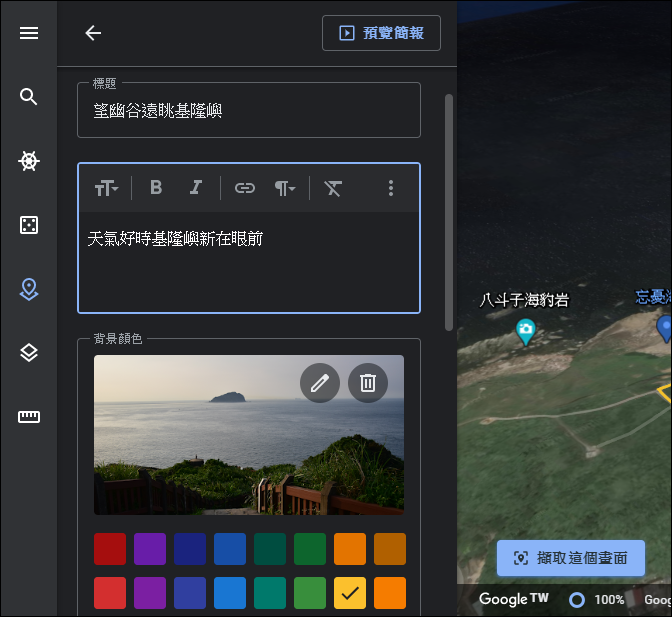The width and height of the screenshot is (672, 617).
Task: Open more editor options menu
Action: [x=390, y=188]
